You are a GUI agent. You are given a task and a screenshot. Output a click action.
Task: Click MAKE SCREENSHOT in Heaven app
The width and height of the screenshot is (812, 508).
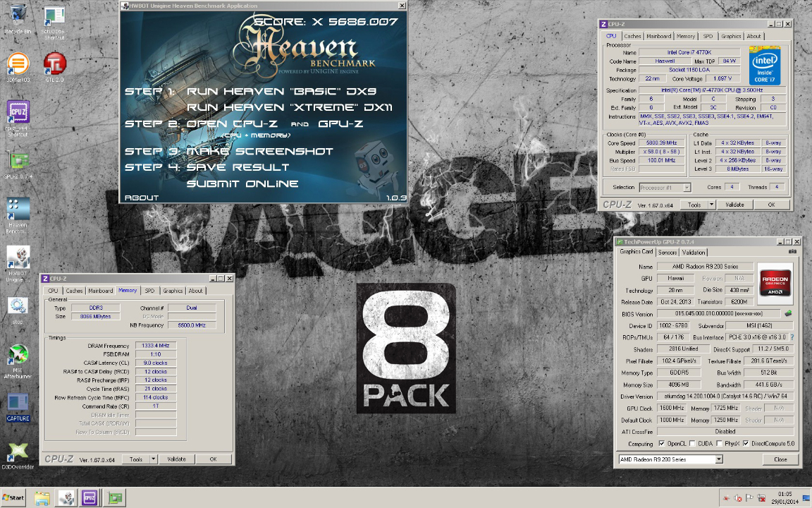[x=259, y=152]
